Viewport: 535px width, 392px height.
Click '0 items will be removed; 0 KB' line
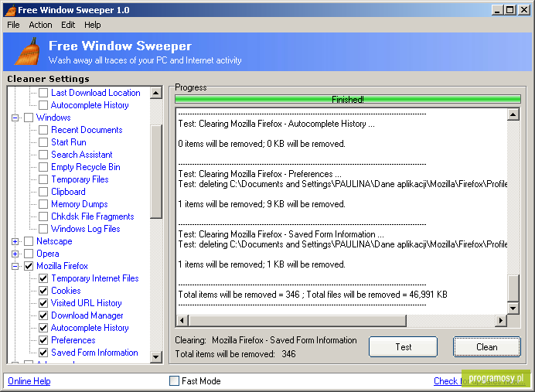(x=261, y=144)
